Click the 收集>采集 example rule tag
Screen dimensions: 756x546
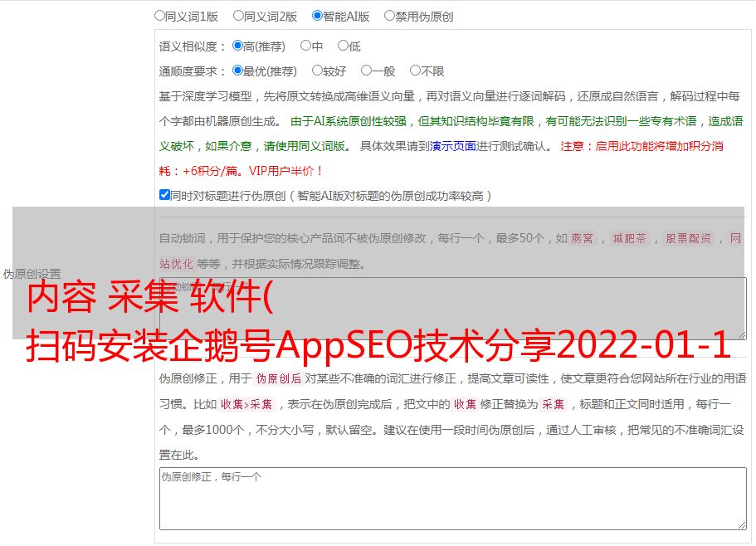pyautogui.click(x=247, y=405)
